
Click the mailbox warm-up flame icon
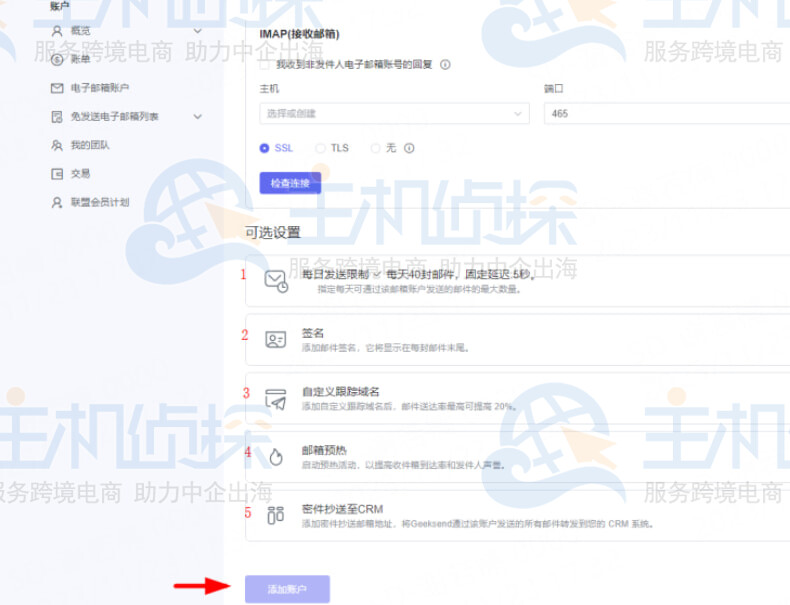[x=276, y=457]
